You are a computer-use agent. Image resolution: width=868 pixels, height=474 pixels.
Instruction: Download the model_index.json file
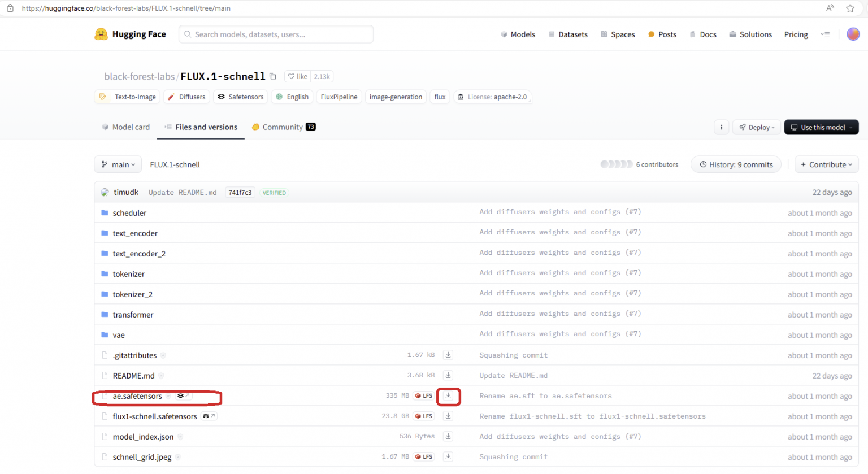[448, 437]
